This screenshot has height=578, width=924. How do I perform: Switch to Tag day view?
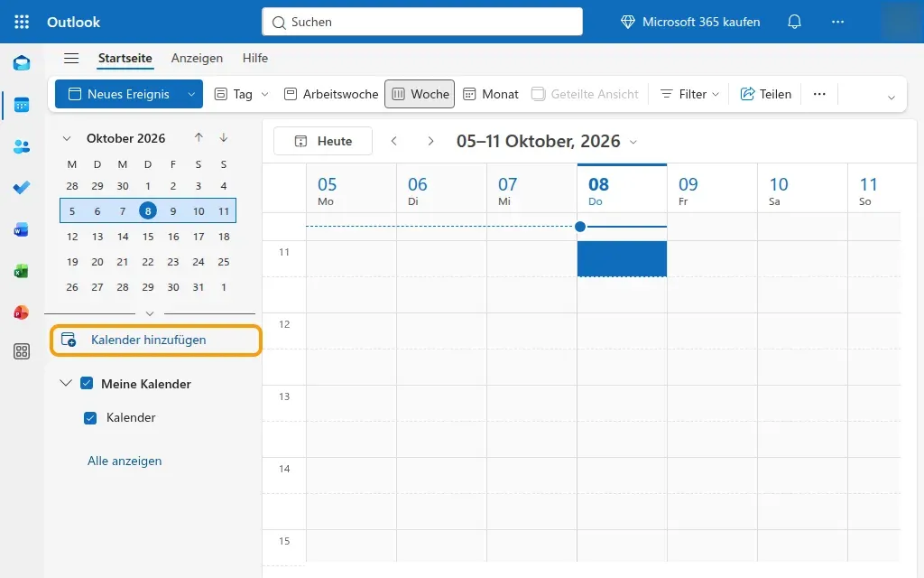234,94
